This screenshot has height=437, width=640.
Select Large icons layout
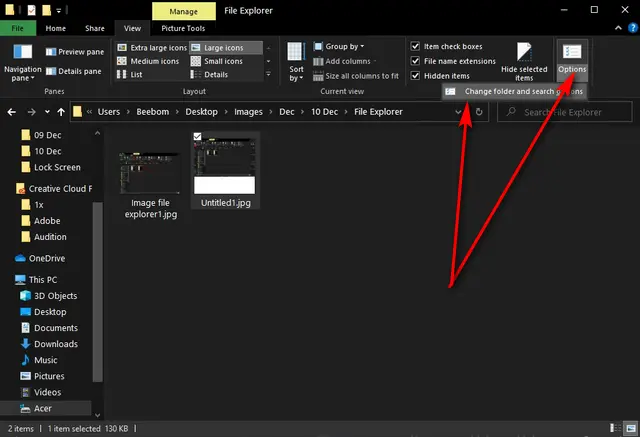[226, 48]
